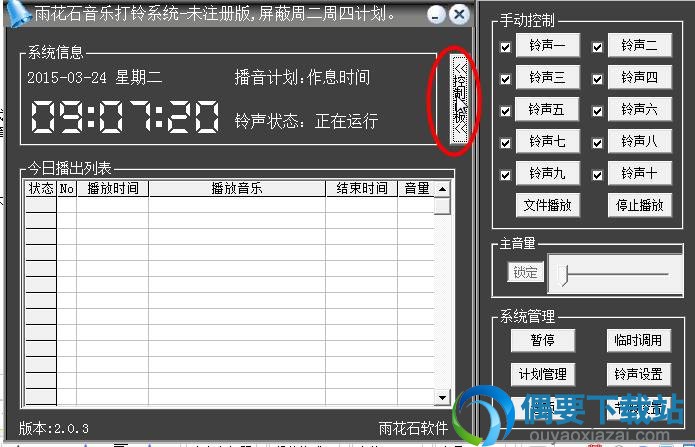Screen dimensions: 695x447
Task: Open 计划管理 schedule manager
Action: [x=543, y=375]
